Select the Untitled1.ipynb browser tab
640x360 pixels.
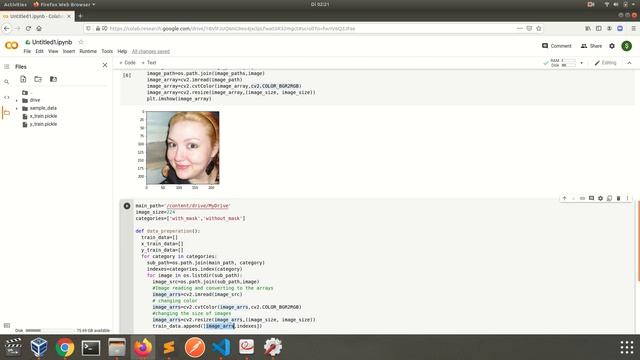37,16
